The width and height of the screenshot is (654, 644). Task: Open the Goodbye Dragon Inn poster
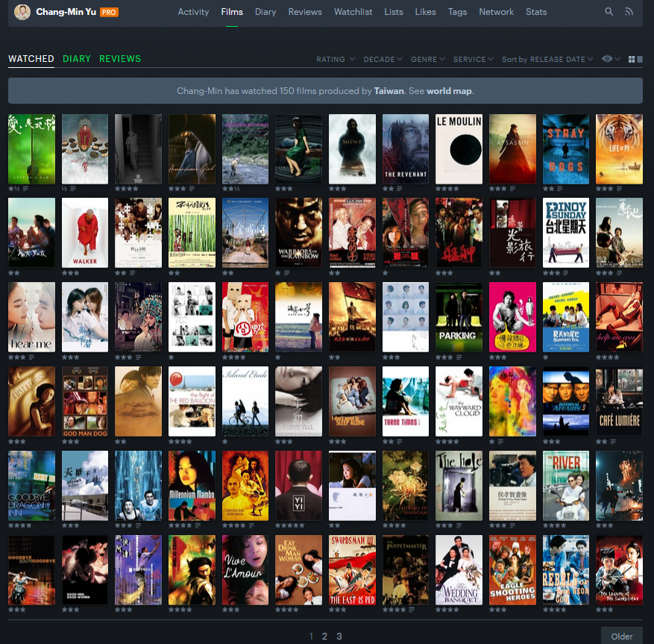(x=32, y=486)
